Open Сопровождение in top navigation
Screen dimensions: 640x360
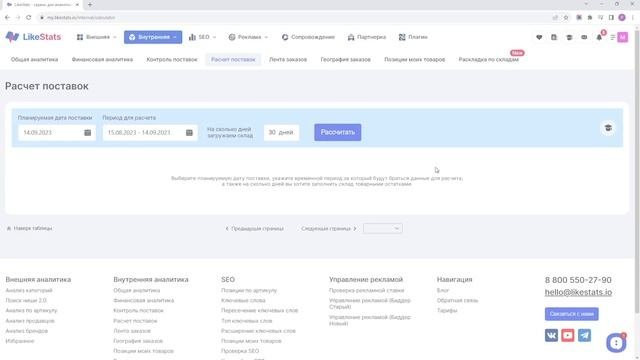(308, 37)
